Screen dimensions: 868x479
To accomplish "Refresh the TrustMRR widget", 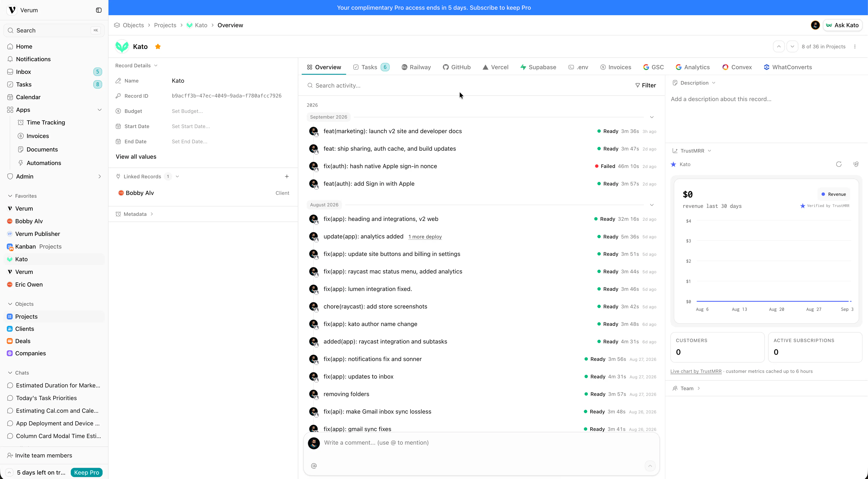I will coord(839,164).
